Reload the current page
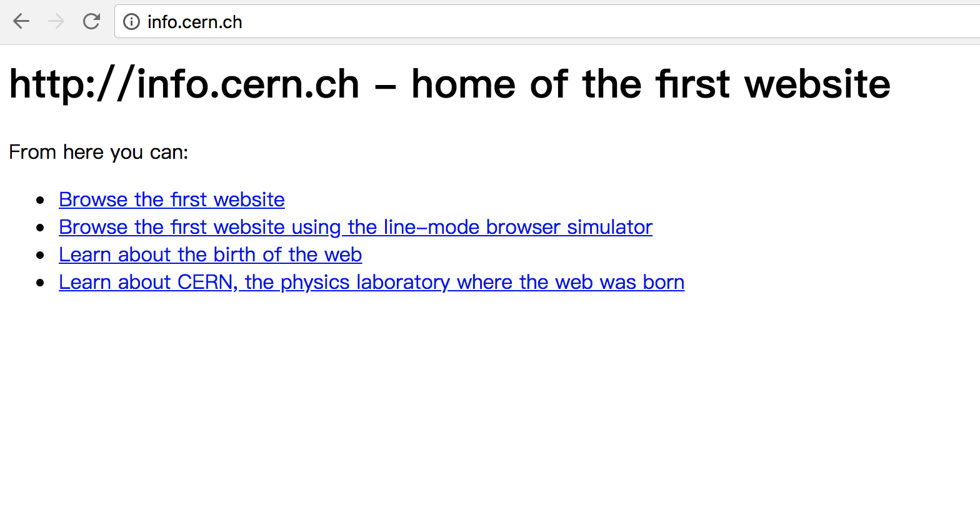980x529 pixels. [91, 22]
